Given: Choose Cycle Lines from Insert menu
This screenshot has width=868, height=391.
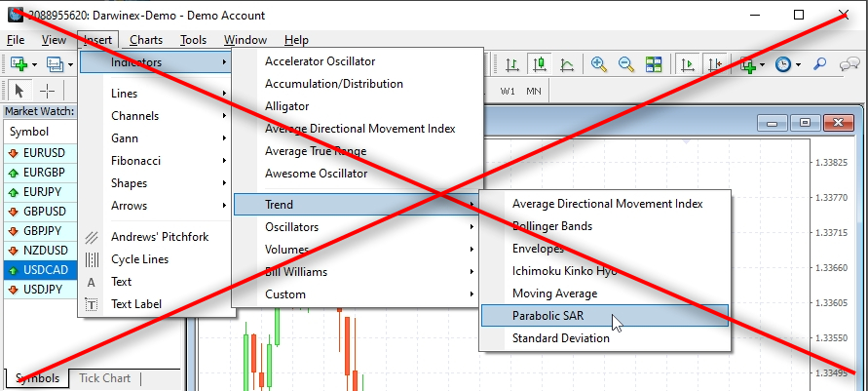Looking at the screenshot, I should (157, 259).
